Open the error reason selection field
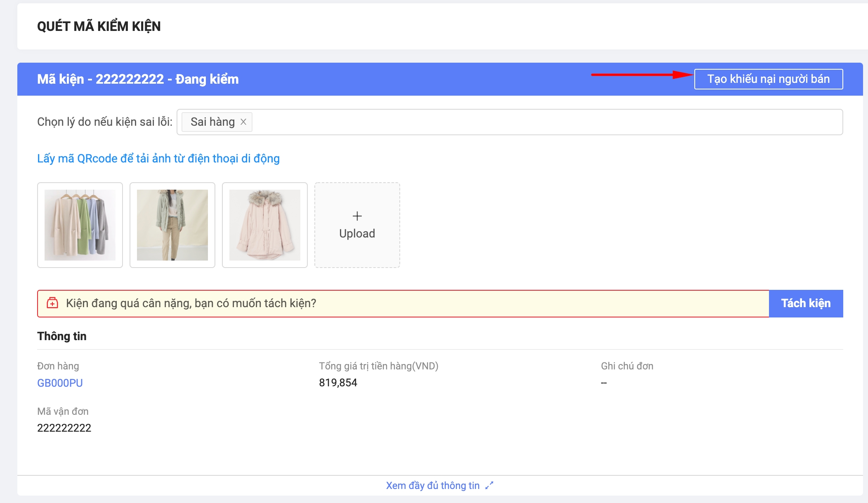The image size is (868, 503). (x=536, y=122)
